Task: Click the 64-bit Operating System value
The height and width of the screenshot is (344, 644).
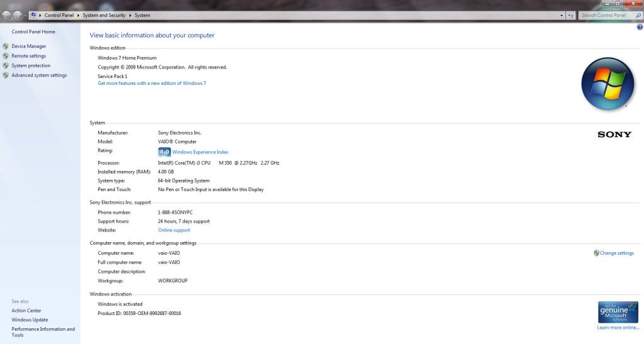Action: pyautogui.click(x=184, y=180)
